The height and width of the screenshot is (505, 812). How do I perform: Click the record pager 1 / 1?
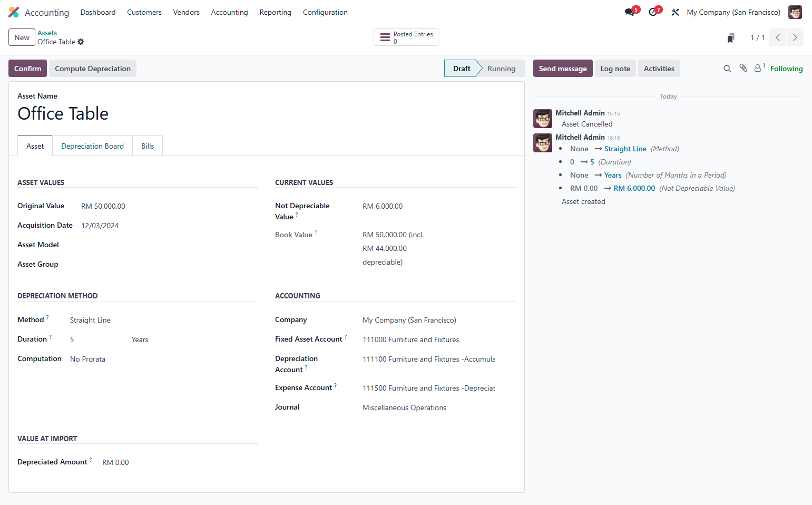click(757, 37)
